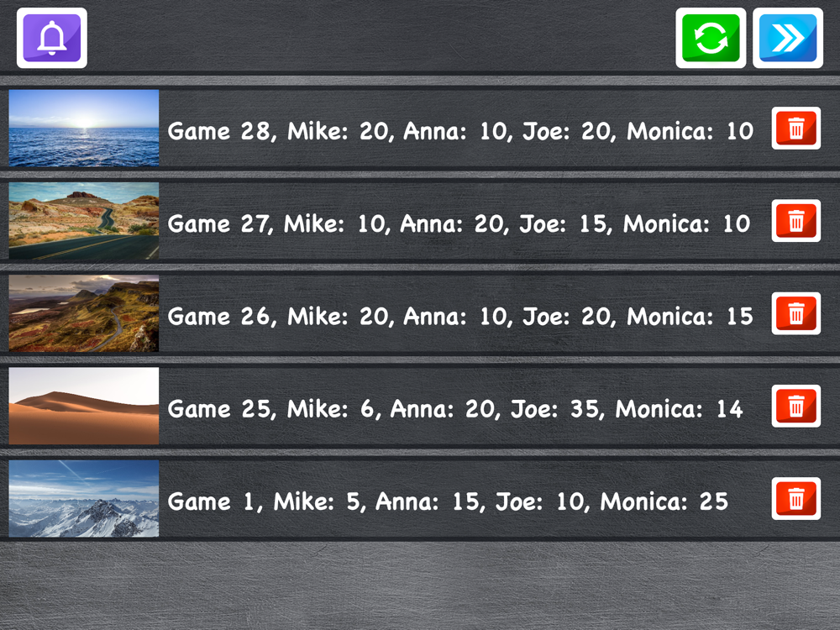Click the blue double-arrow forward button

[x=788, y=38]
